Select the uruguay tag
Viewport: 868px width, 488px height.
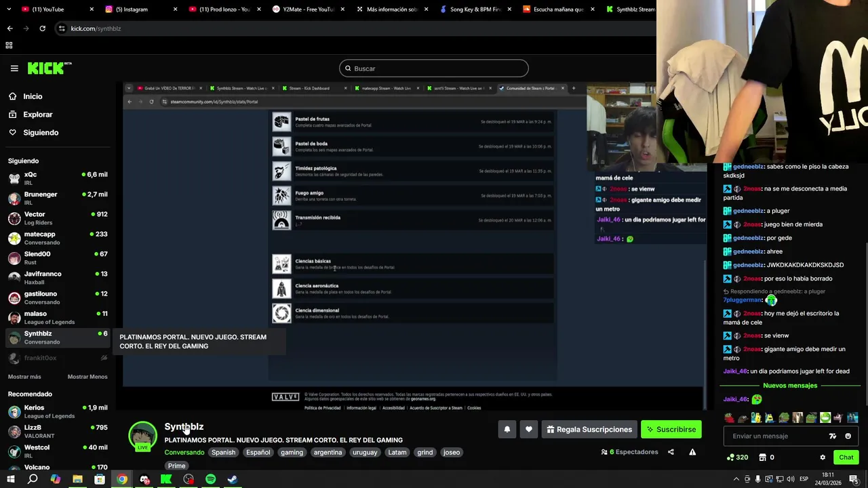point(365,452)
